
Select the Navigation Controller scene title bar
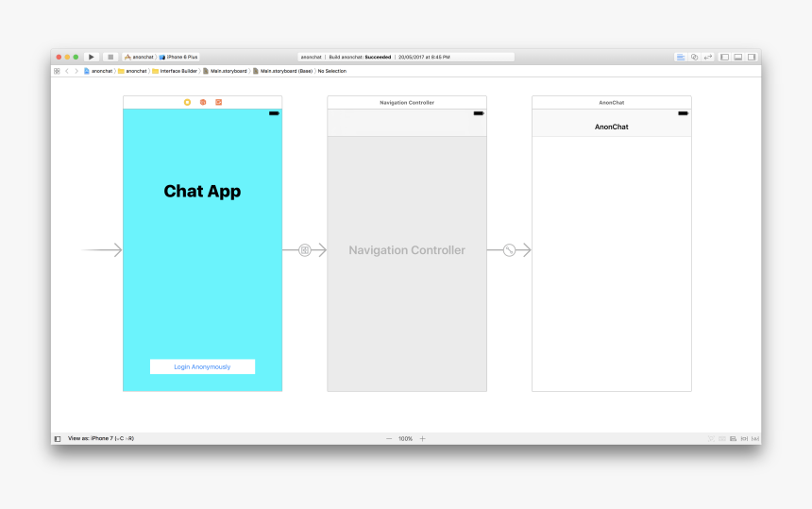coord(407,103)
